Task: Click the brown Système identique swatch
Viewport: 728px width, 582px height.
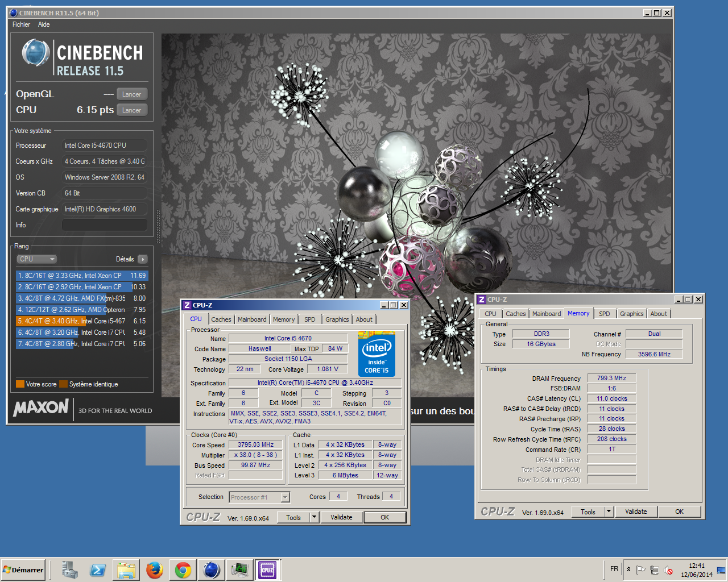Action: pyautogui.click(x=63, y=384)
